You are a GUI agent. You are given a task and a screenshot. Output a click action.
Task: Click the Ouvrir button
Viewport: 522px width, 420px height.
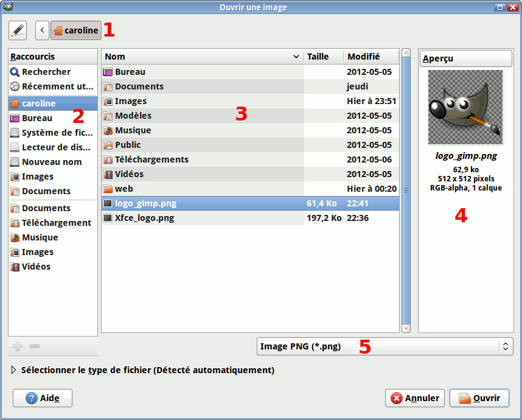[479, 398]
